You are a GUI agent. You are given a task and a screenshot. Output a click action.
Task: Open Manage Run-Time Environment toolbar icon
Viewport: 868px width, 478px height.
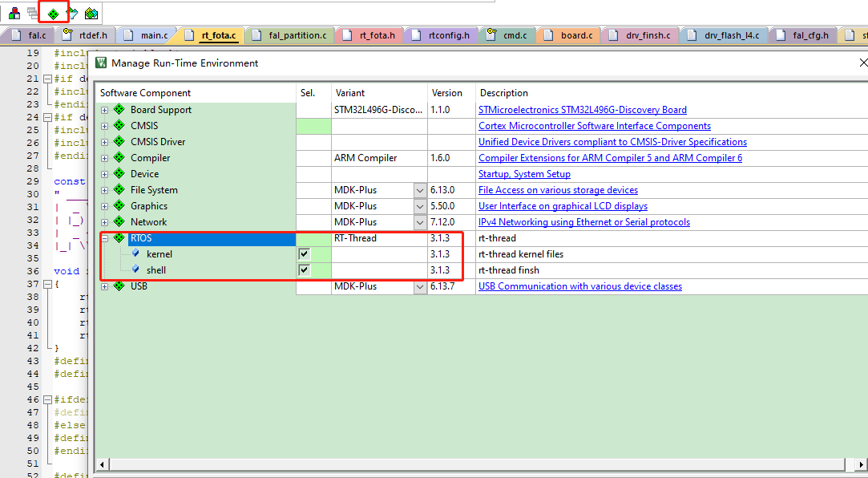(53, 14)
